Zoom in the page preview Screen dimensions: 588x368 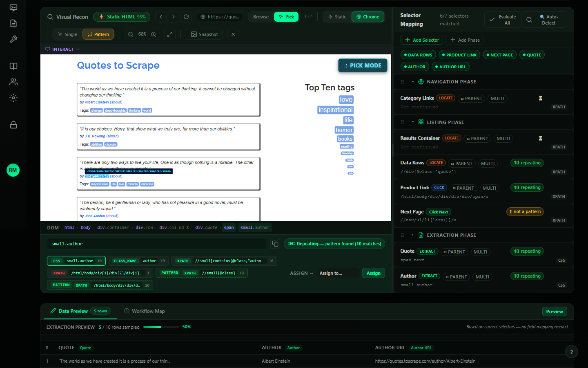(x=154, y=34)
